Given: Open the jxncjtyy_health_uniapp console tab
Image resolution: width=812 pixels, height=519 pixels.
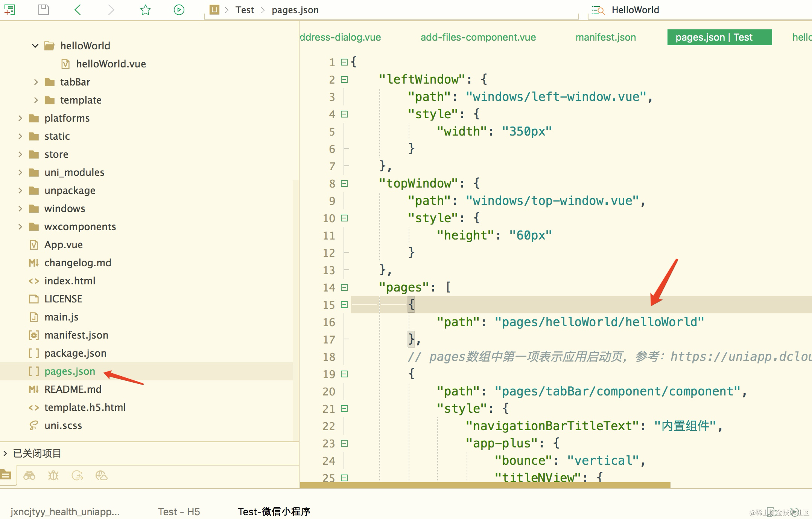Looking at the screenshot, I should [x=65, y=512].
